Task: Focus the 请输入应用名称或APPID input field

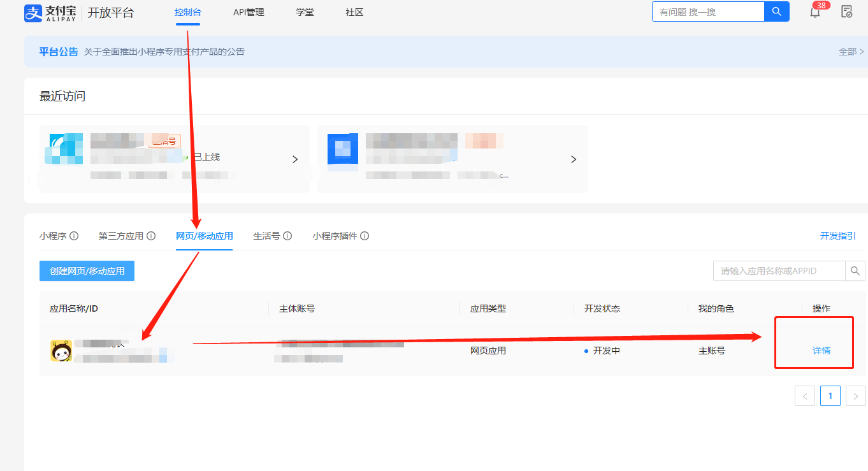Action: point(779,271)
